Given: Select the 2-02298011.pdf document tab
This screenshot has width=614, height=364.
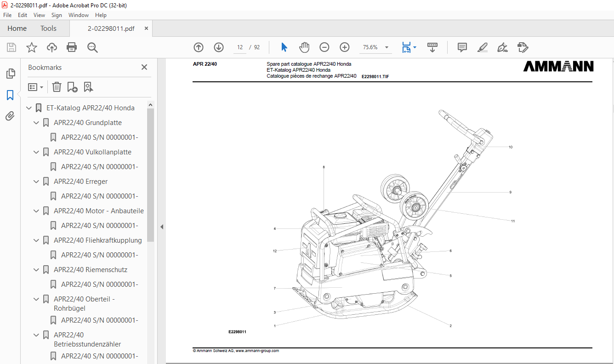Looking at the screenshot, I should (111, 28).
